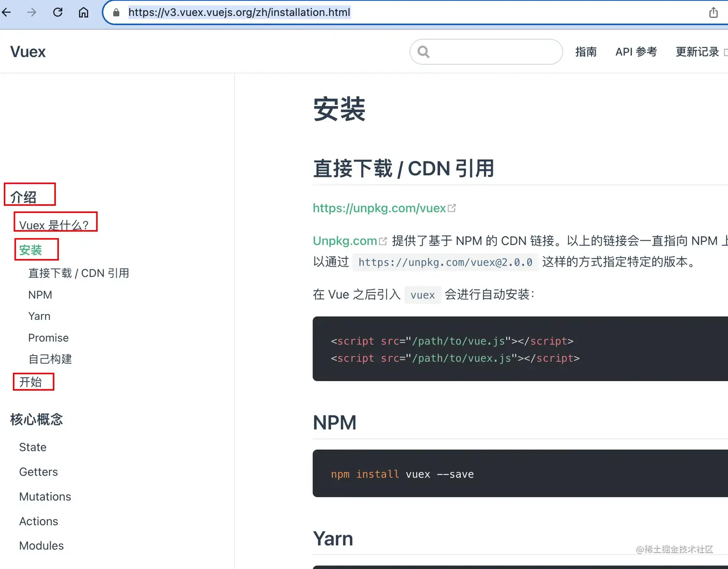Open the 更新记录 changelog
Screen dimensions: 728x569
pos(697,52)
